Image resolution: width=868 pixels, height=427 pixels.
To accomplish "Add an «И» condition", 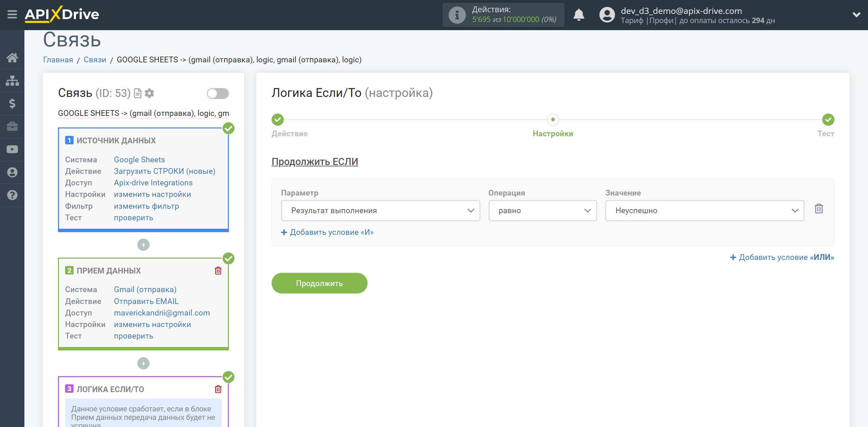I will (328, 232).
